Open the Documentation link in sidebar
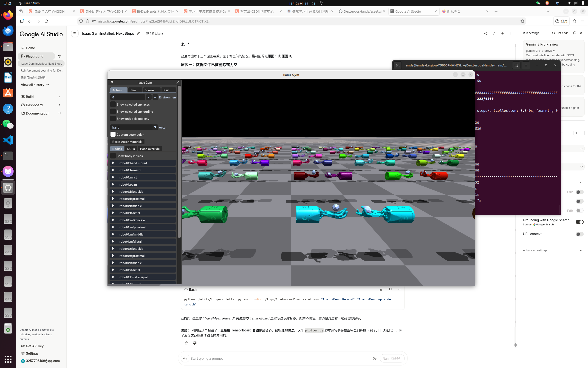Screen dimensions: 588x368 pos(41,113)
